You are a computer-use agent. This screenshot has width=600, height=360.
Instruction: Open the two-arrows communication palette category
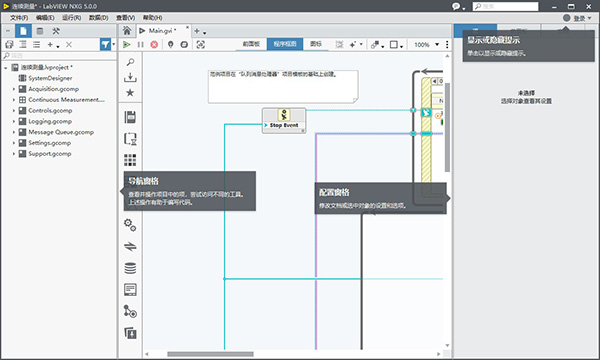point(130,246)
